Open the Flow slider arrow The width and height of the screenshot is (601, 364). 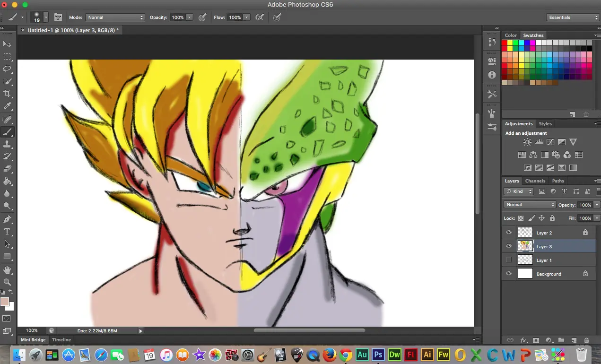246,17
